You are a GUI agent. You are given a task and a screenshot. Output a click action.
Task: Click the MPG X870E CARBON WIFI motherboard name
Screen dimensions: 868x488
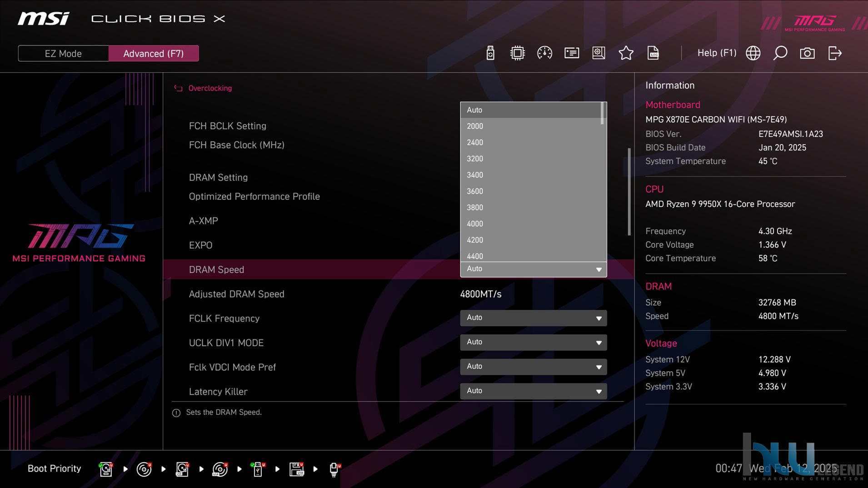[716, 120]
